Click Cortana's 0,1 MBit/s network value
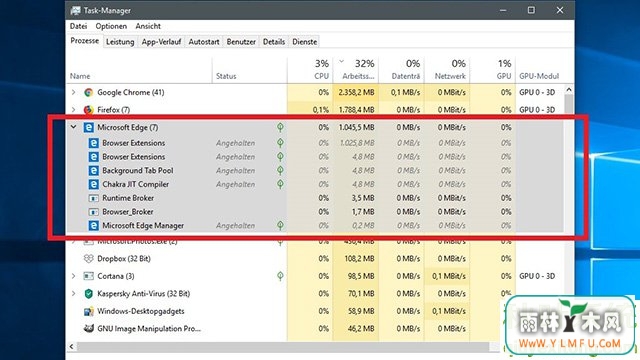The width and height of the screenshot is (640, 360). [449, 276]
